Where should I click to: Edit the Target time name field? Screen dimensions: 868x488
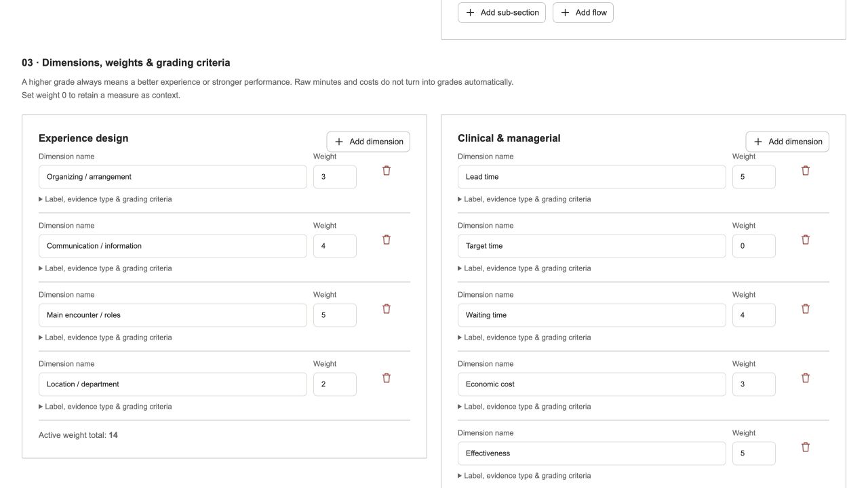pos(592,246)
